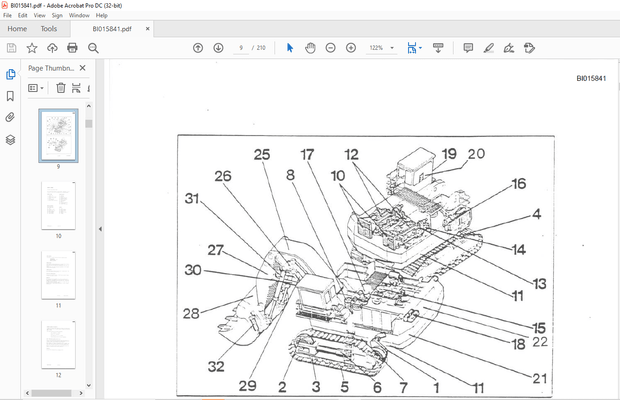The image size is (620, 400).
Task: Select page 9 thumbnail
Action: pyautogui.click(x=59, y=136)
